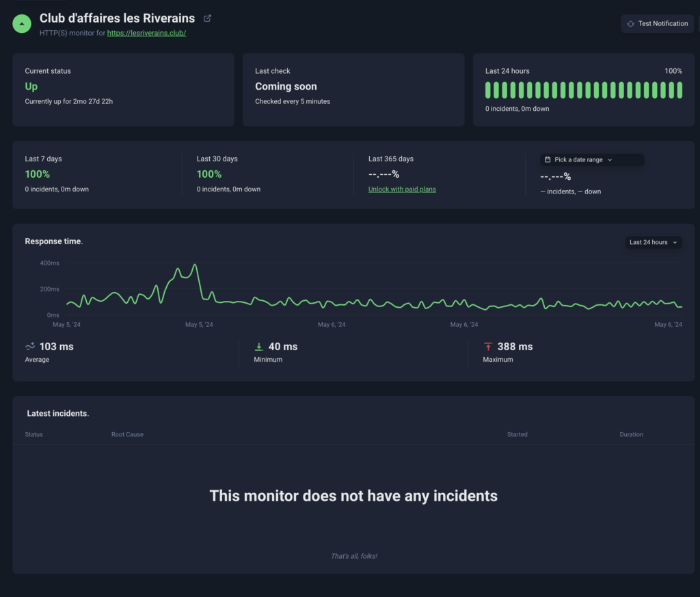Viewport: 700px width, 597px height.
Task: Click the chevron in Last 24 hours selector
Action: click(x=675, y=242)
